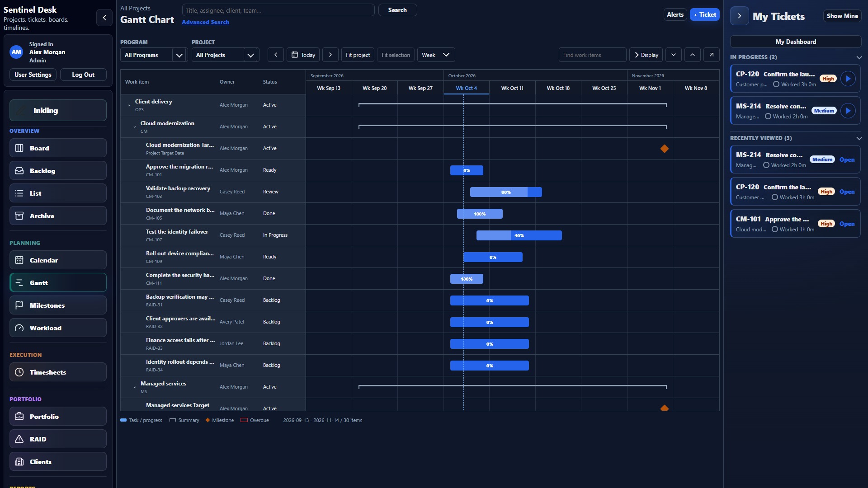Open the RAID page
Screen dimensions: 868x488
click(x=58, y=439)
